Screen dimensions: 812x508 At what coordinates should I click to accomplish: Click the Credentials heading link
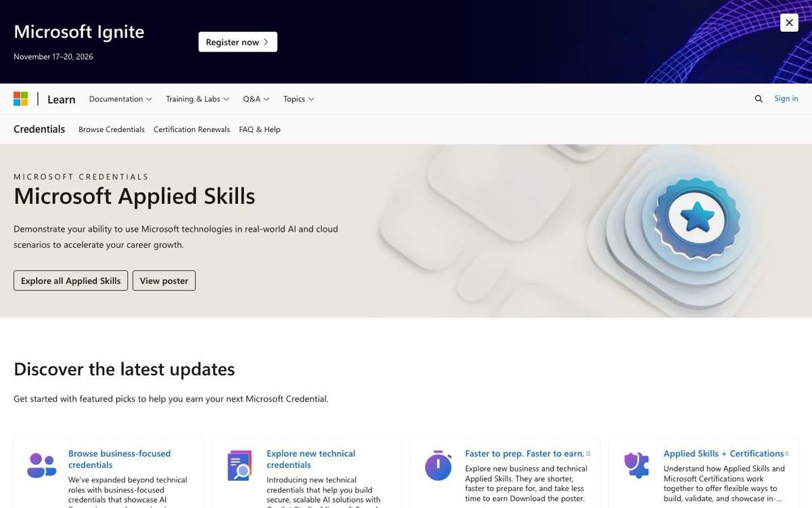[39, 129]
